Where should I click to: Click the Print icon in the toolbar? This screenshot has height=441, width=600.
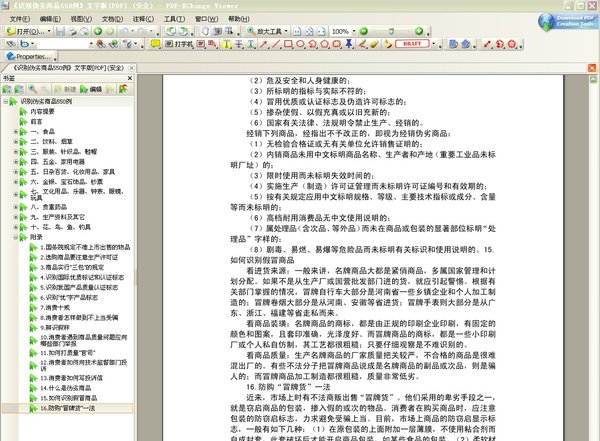72,31
